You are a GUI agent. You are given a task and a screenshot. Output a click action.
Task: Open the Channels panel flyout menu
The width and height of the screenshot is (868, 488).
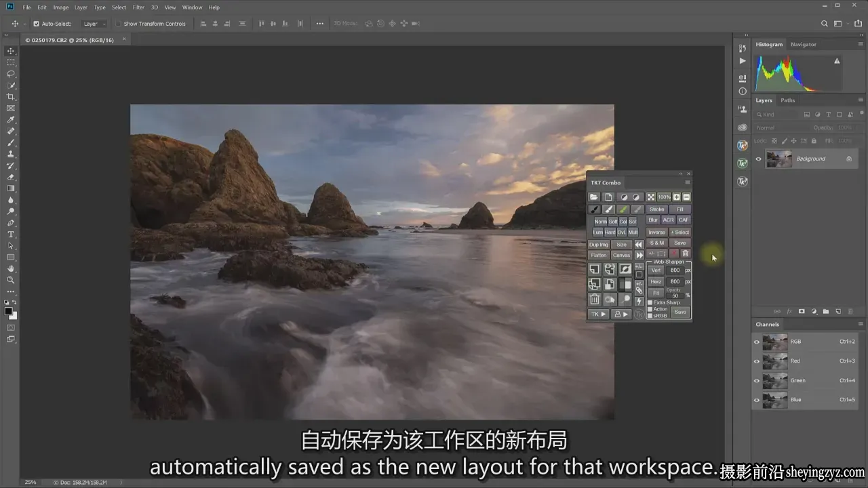point(861,324)
